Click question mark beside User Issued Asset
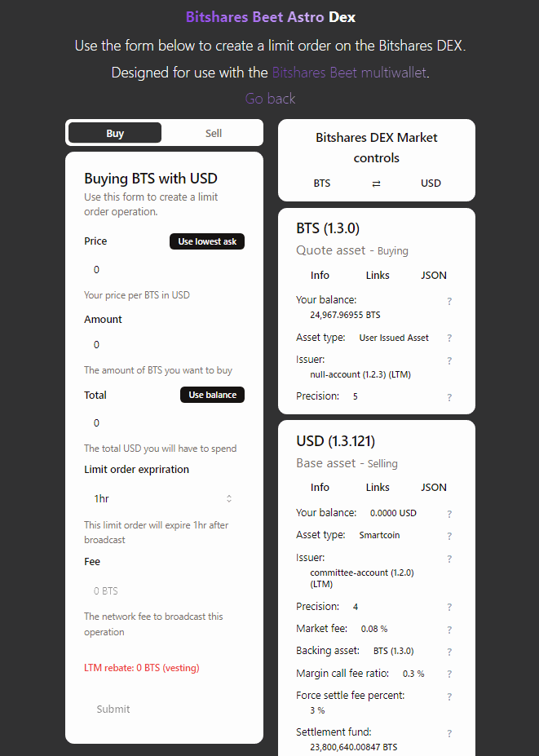This screenshot has width=539, height=756. pos(449,338)
